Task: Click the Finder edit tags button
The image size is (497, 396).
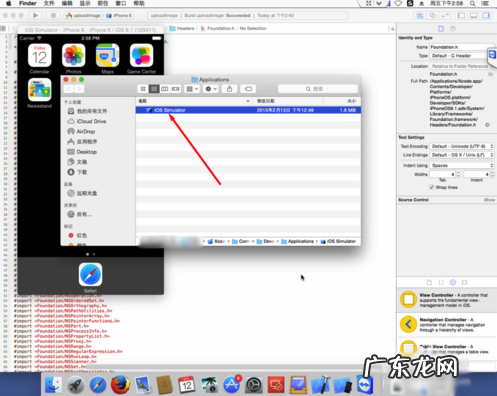Action: pyautogui.click(x=248, y=89)
